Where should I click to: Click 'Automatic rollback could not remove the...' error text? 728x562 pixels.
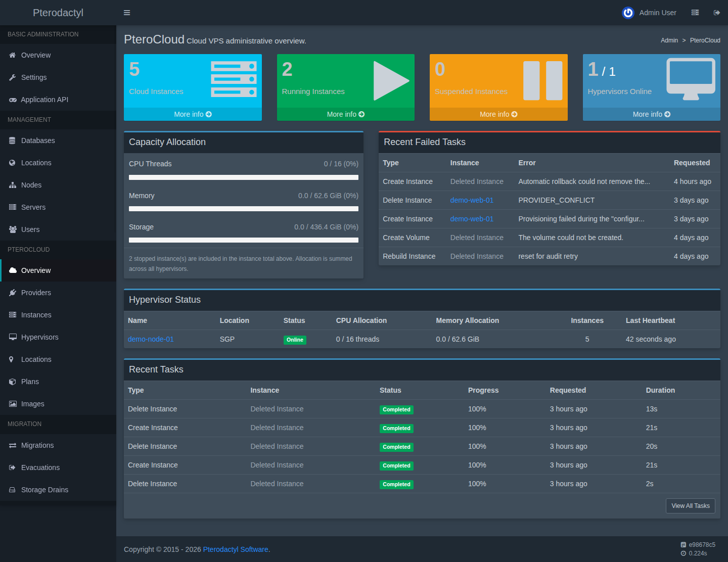pos(584,181)
